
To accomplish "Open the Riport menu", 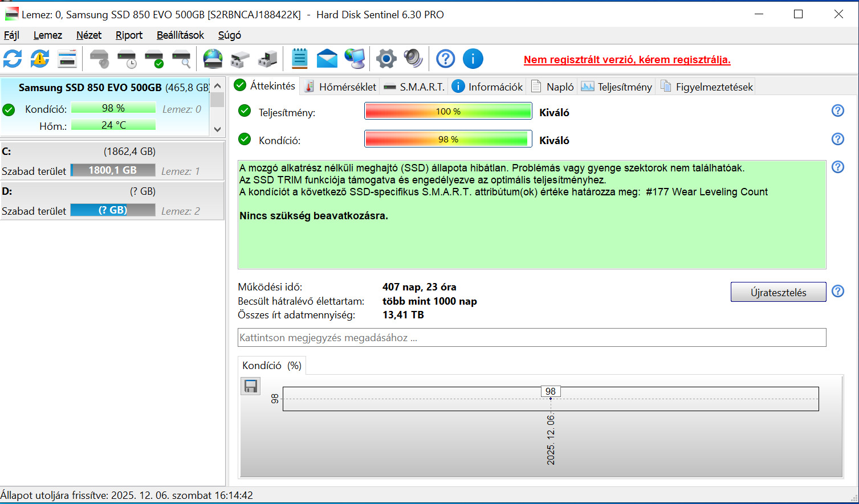I will tap(129, 35).
